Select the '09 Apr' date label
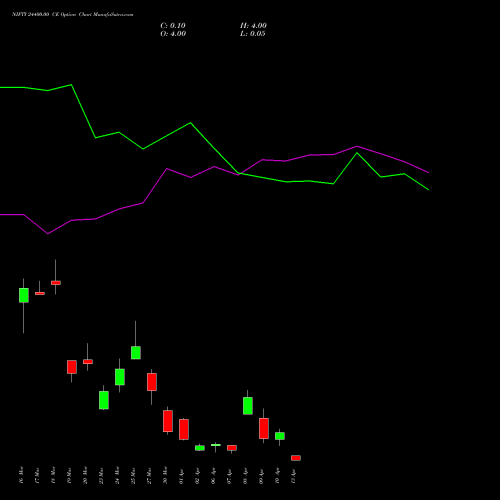The height and width of the screenshot is (500, 500). coord(261,475)
